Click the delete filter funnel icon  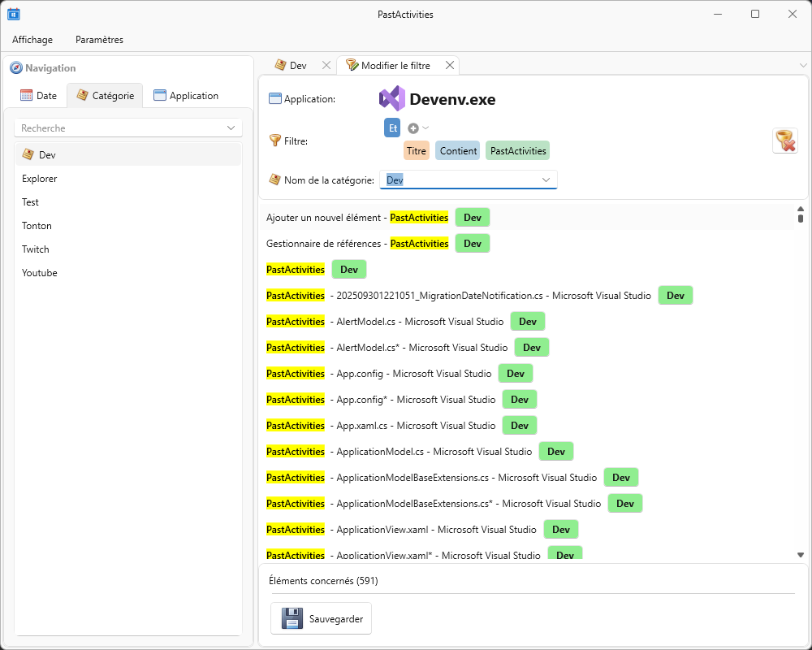(x=784, y=141)
